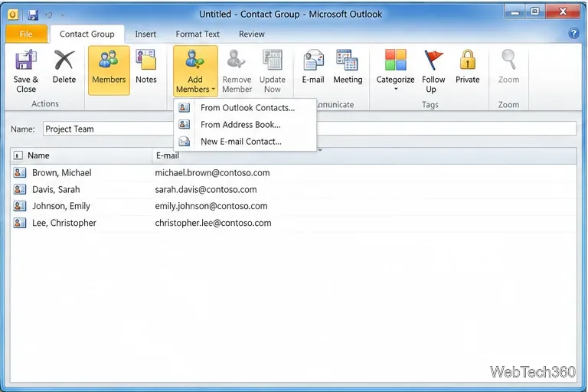Click michael.brown@contoso.com address
The width and height of the screenshot is (588, 392).
(212, 173)
